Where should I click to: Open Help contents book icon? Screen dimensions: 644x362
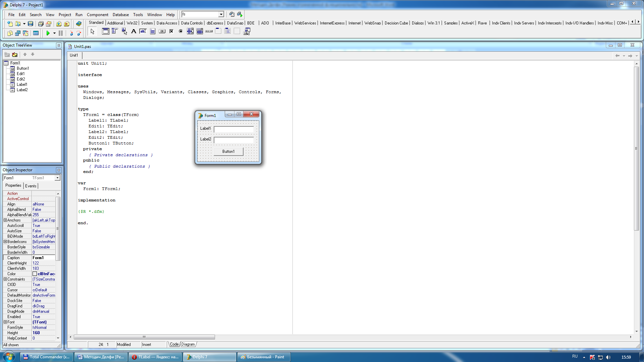point(79,23)
